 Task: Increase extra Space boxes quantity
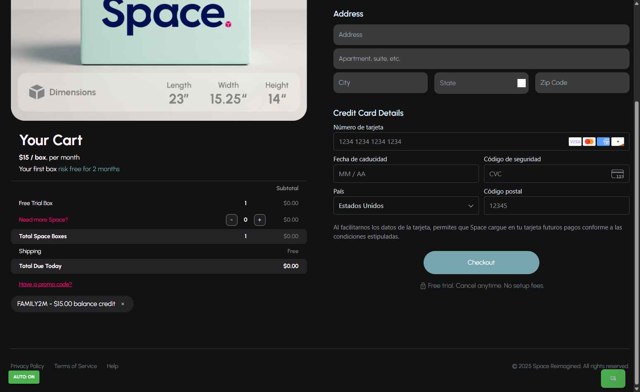(260, 220)
